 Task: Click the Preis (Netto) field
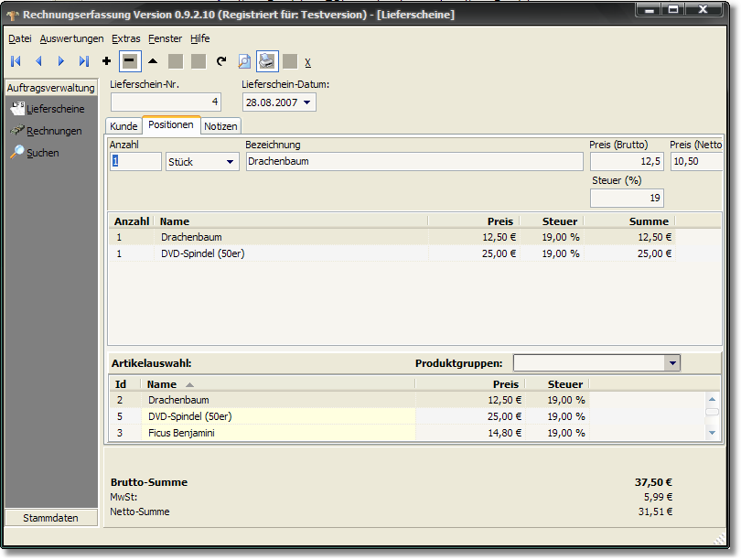[696, 162]
